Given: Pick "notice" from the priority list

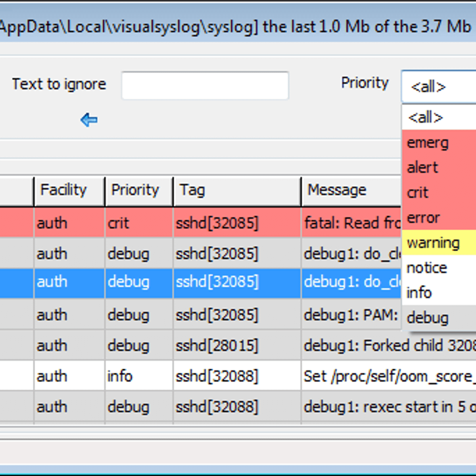Looking at the screenshot, I should (426, 268).
